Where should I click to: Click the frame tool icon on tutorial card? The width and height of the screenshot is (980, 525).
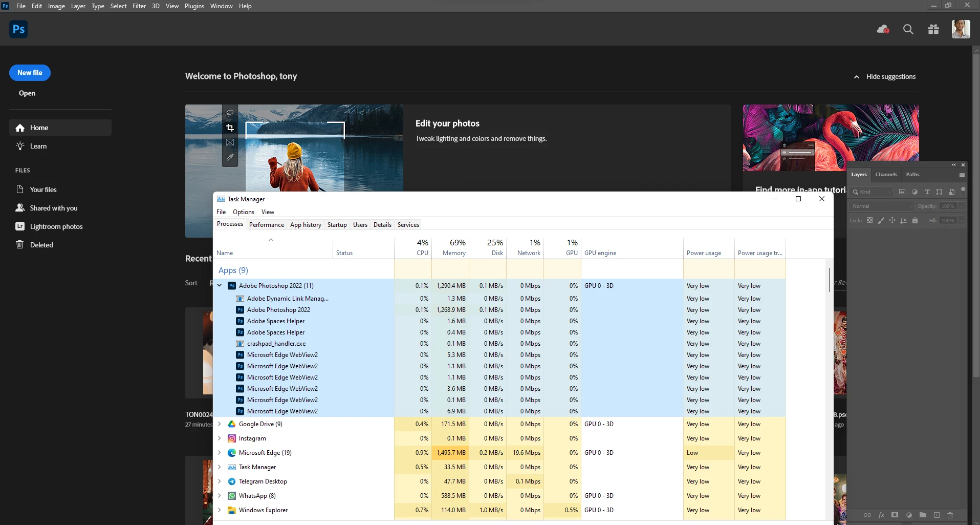point(230,142)
